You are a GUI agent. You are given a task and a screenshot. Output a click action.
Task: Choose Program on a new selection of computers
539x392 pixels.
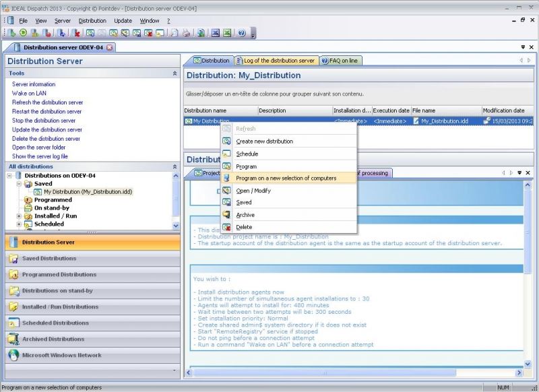click(286, 178)
